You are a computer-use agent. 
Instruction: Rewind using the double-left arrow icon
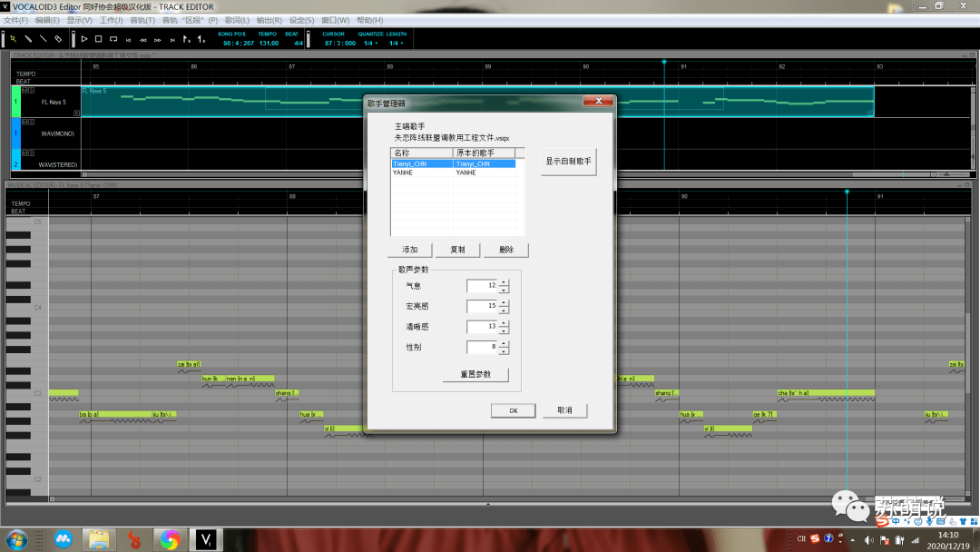click(x=143, y=39)
